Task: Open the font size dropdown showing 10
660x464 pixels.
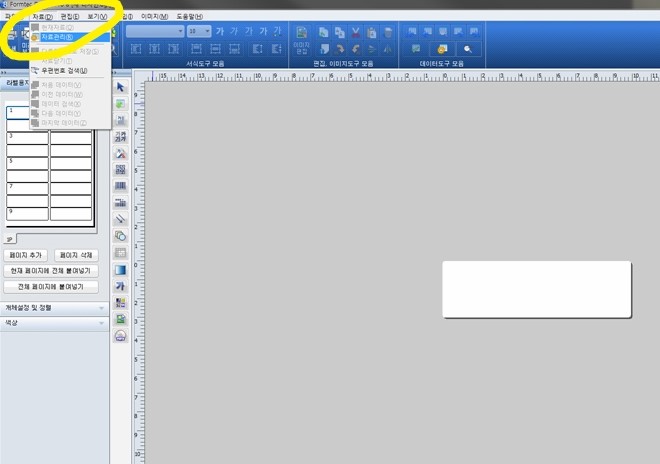Action: click(x=200, y=31)
